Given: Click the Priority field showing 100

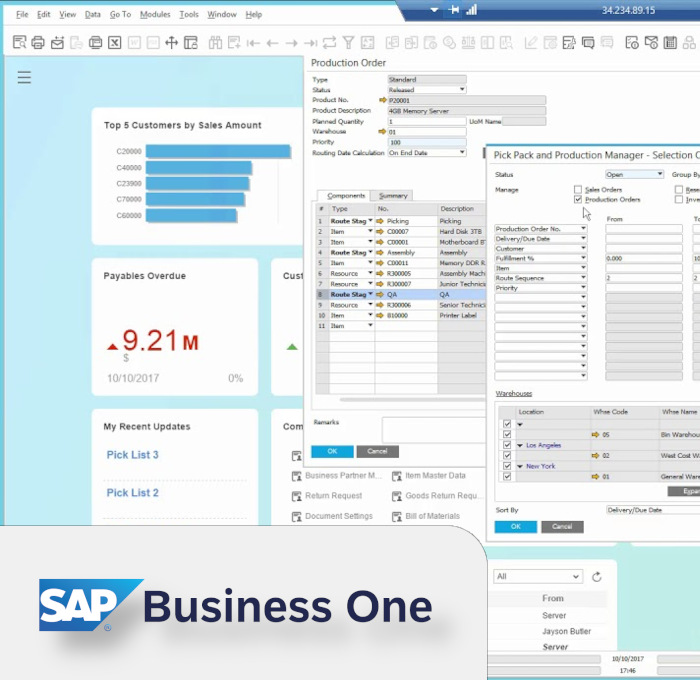Looking at the screenshot, I should point(427,142).
